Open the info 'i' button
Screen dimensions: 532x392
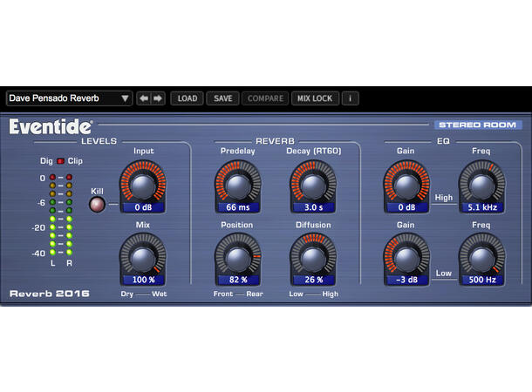click(350, 98)
